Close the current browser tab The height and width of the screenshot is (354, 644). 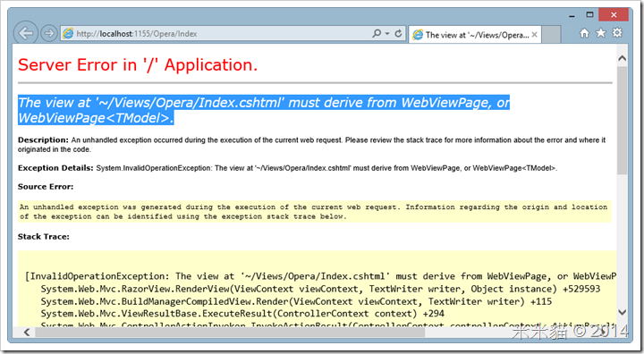[534, 35]
